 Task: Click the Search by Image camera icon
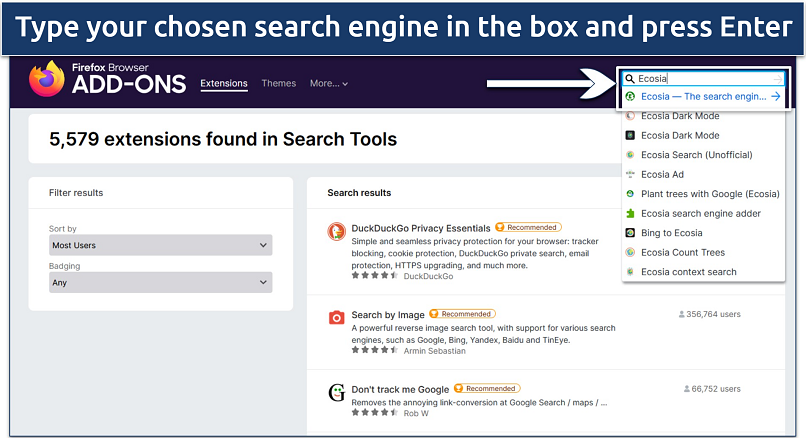click(337, 318)
